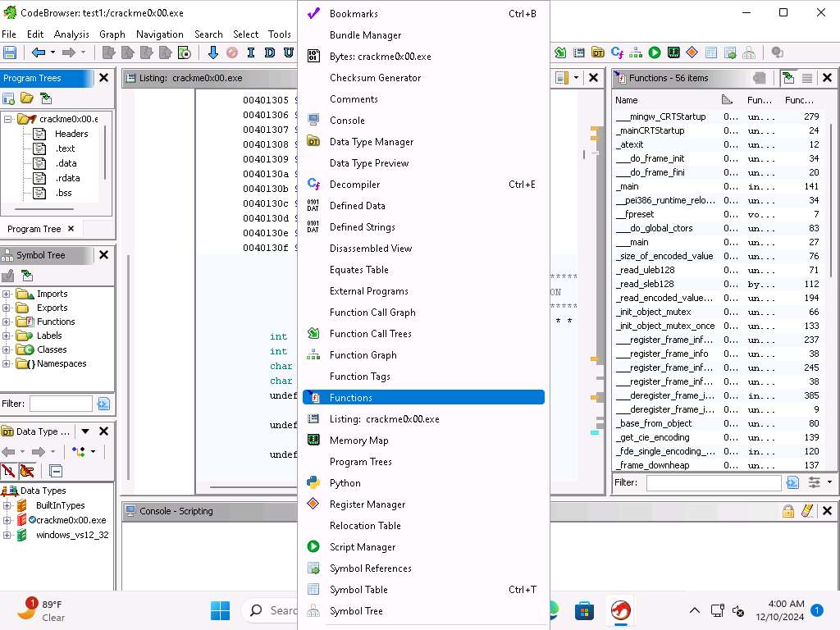Expand BuiltInTypes in Data Types tree
Image resolution: width=840 pixels, height=630 pixels.
point(7,505)
